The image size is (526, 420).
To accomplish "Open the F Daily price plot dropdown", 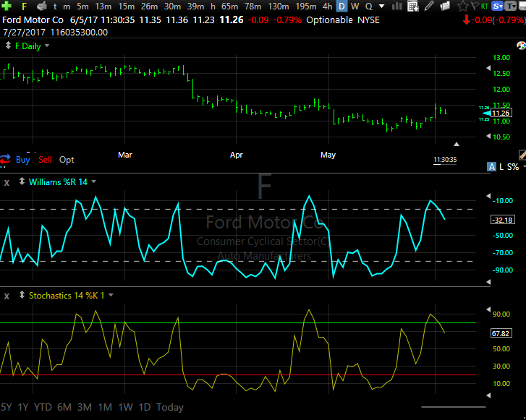I will [x=47, y=46].
